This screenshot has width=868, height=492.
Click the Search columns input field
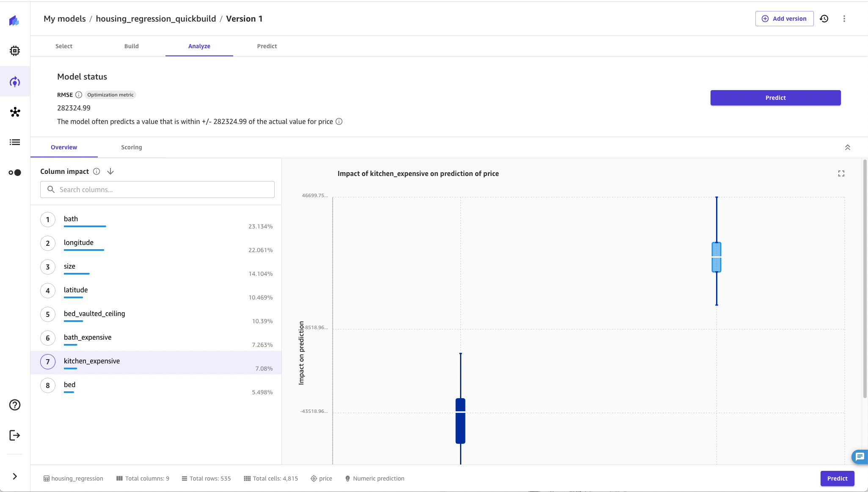[157, 190]
